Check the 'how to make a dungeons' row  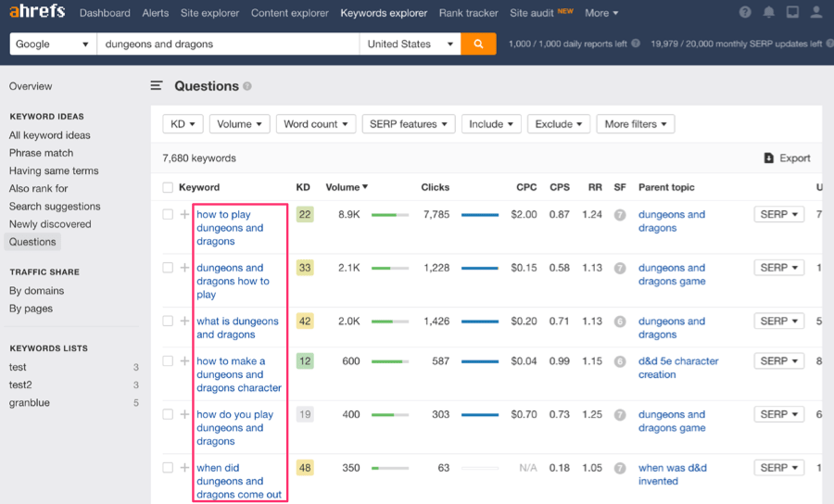[x=168, y=361]
